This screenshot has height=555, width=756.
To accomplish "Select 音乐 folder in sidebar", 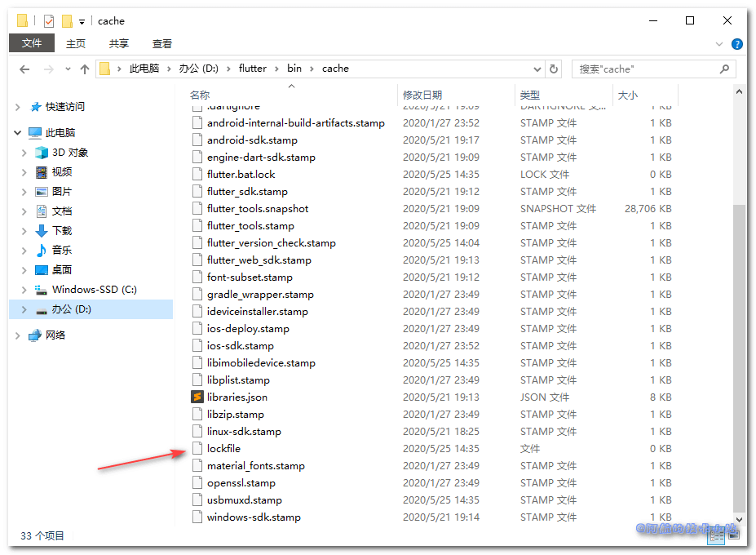I will pyautogui.click(x=62, y=250).
